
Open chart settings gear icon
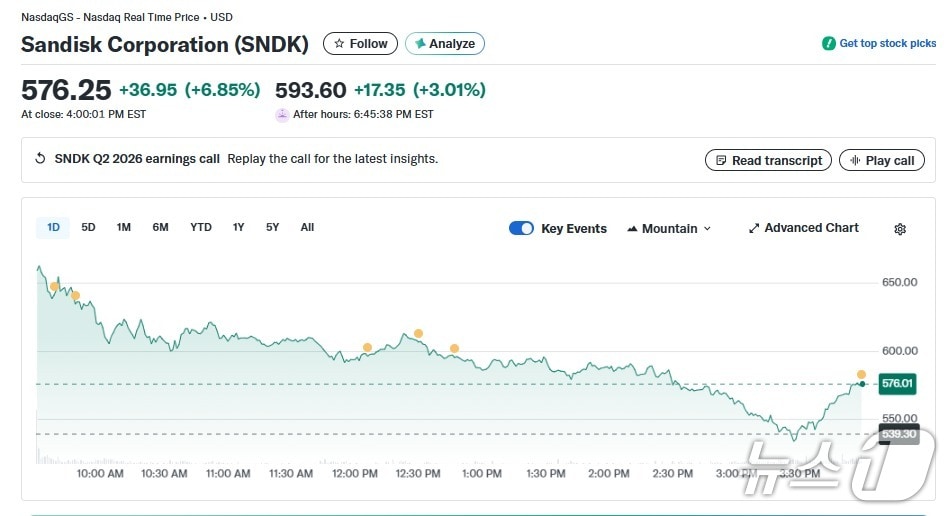[x=899, y=229]
